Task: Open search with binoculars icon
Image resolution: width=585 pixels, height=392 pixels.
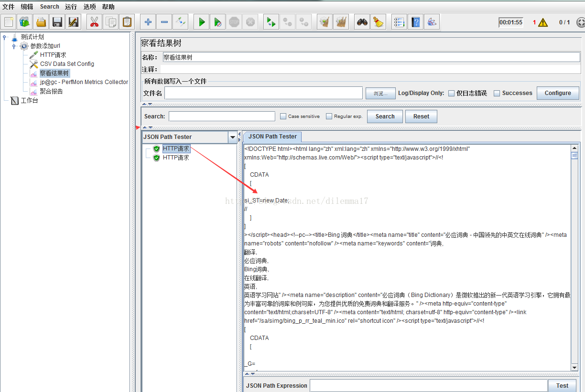Action: 362,22
